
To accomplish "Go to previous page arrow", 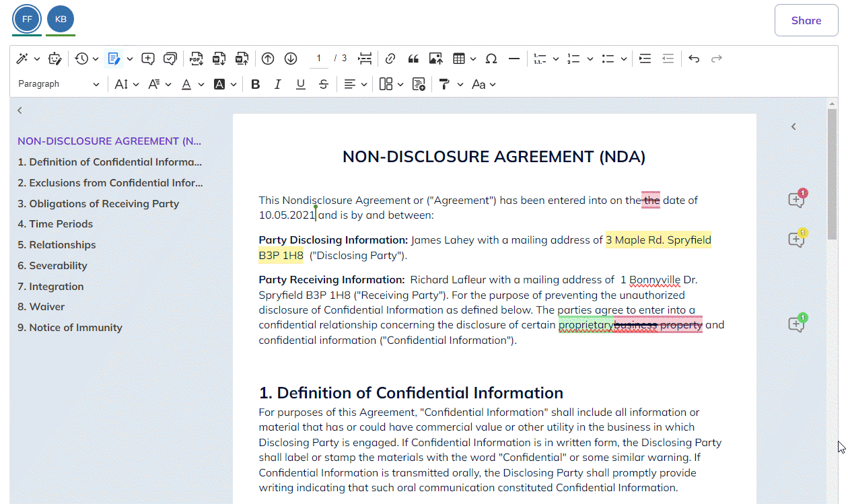I will pos(268,59).
